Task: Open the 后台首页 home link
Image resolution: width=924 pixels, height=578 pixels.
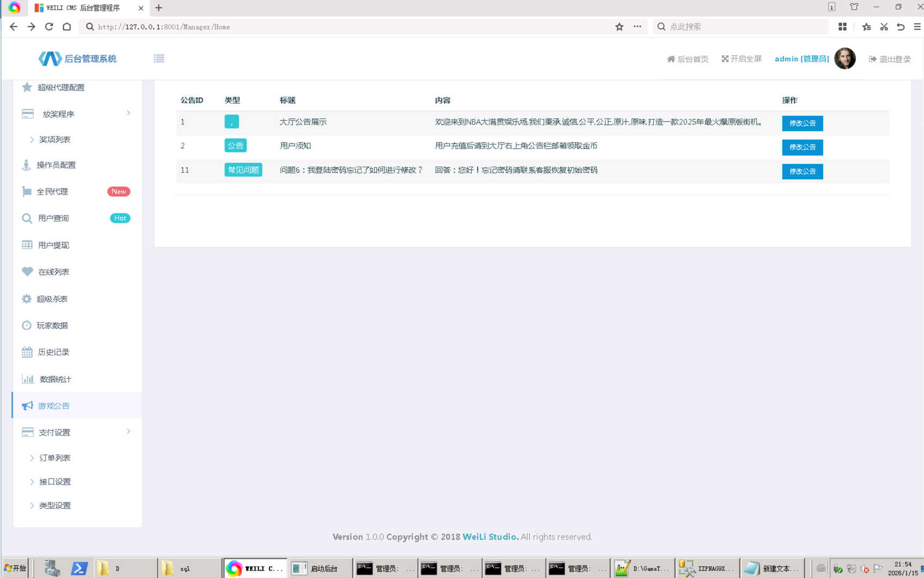Action: 687,59
